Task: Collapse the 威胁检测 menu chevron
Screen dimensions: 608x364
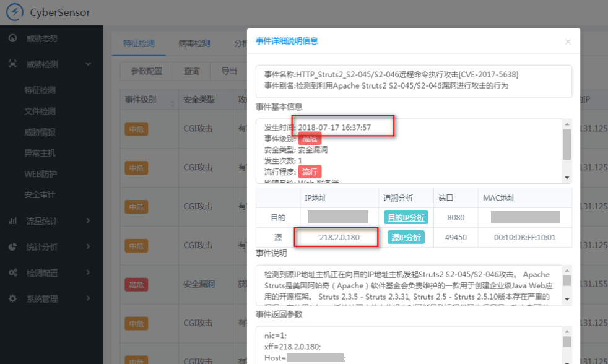Action: click(89, 64)
